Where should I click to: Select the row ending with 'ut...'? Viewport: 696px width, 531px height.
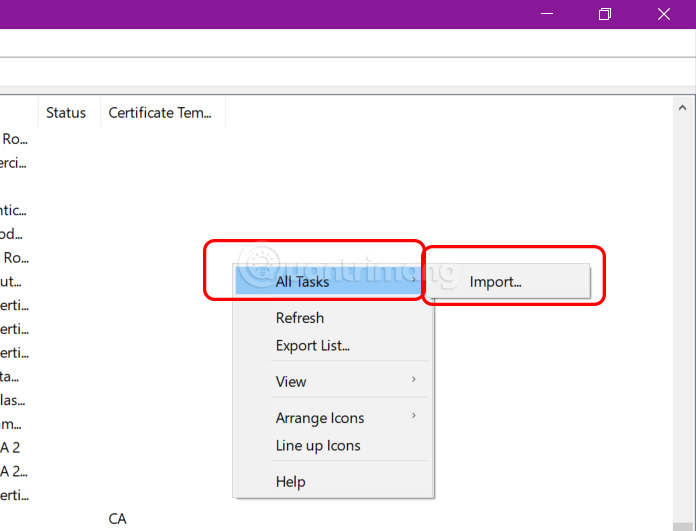coord(11,281)
